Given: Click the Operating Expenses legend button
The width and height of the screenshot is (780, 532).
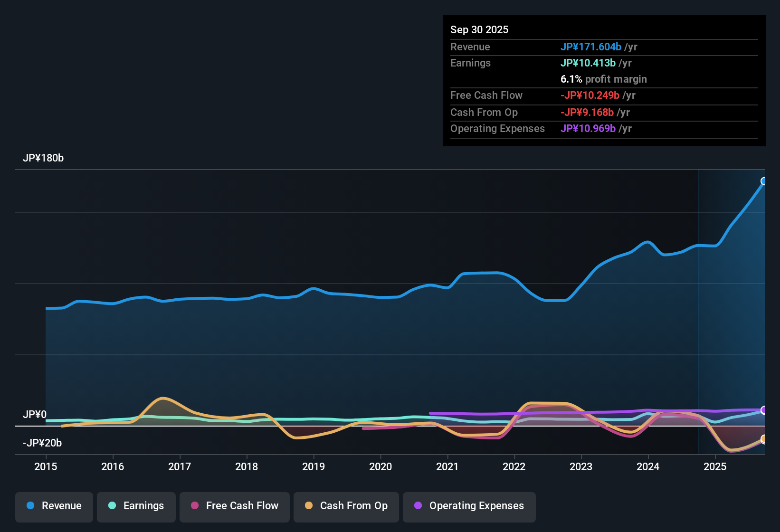Looking at the screenshot, I should tap(469, 506).
